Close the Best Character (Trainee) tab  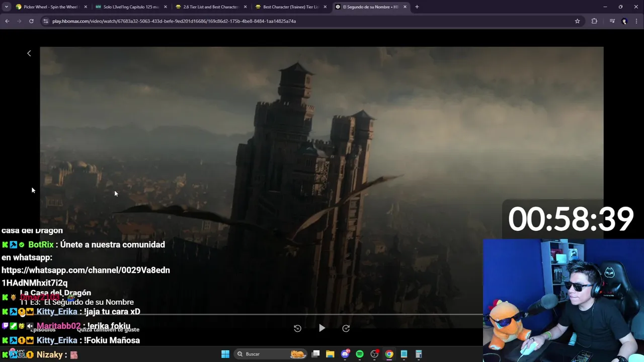coord(325,7)
